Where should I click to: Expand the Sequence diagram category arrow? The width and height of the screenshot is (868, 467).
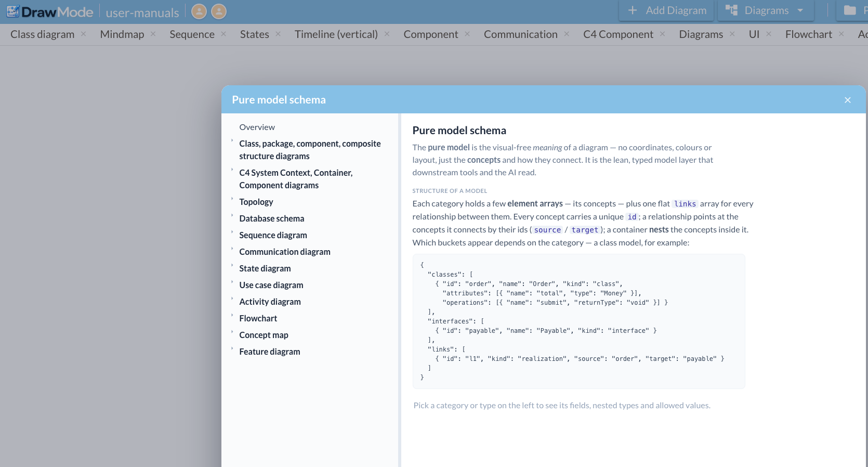coord(232,232)
